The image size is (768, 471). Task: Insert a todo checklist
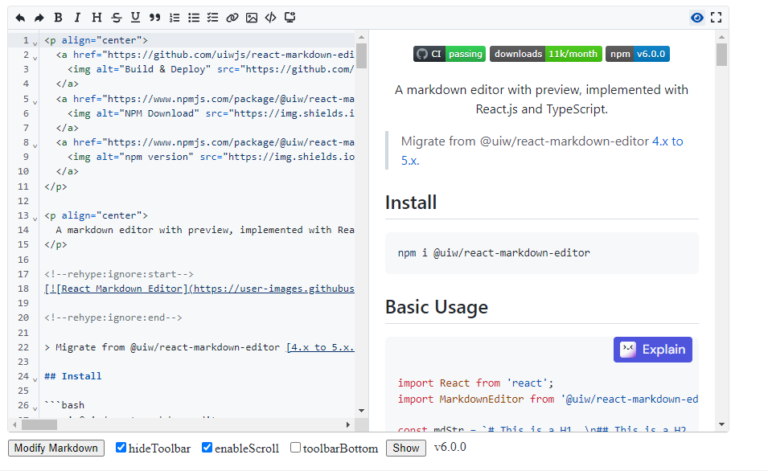(x=213, y=18)
